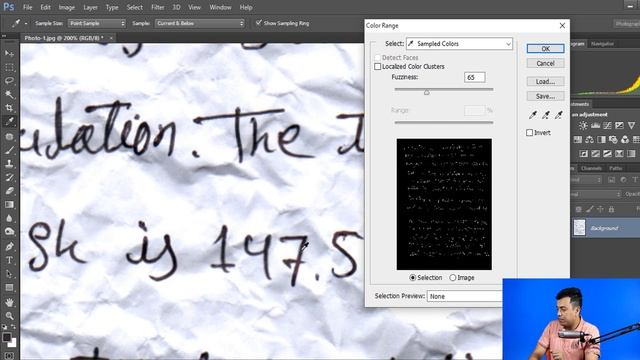Add a Brightness/Contrast adjustment

(583, 126)
